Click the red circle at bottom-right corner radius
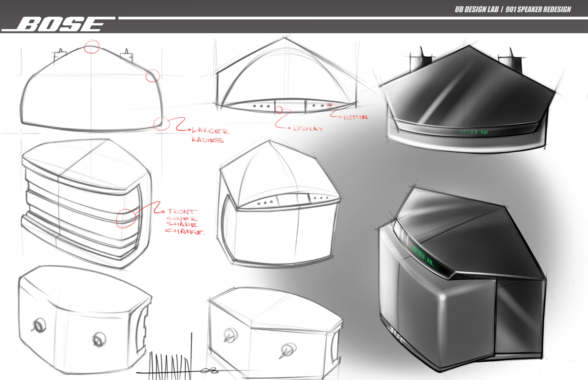Viewport: 588px width, 380px height. 161,124
